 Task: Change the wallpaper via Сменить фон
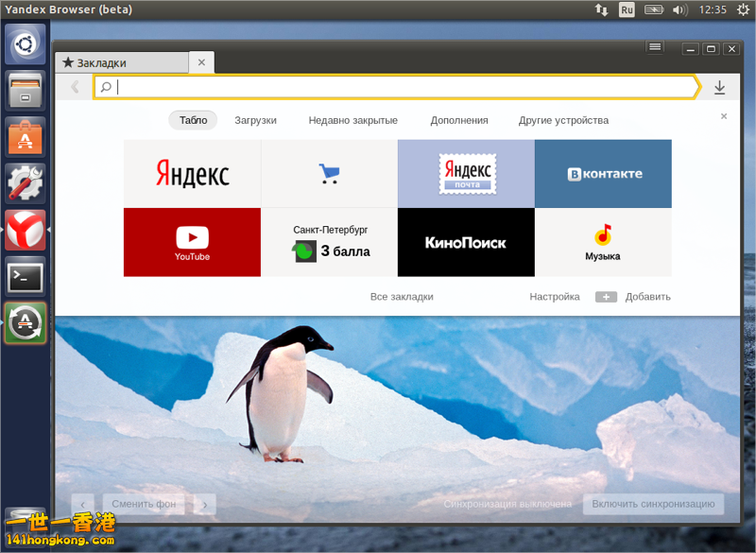point(144,504)
